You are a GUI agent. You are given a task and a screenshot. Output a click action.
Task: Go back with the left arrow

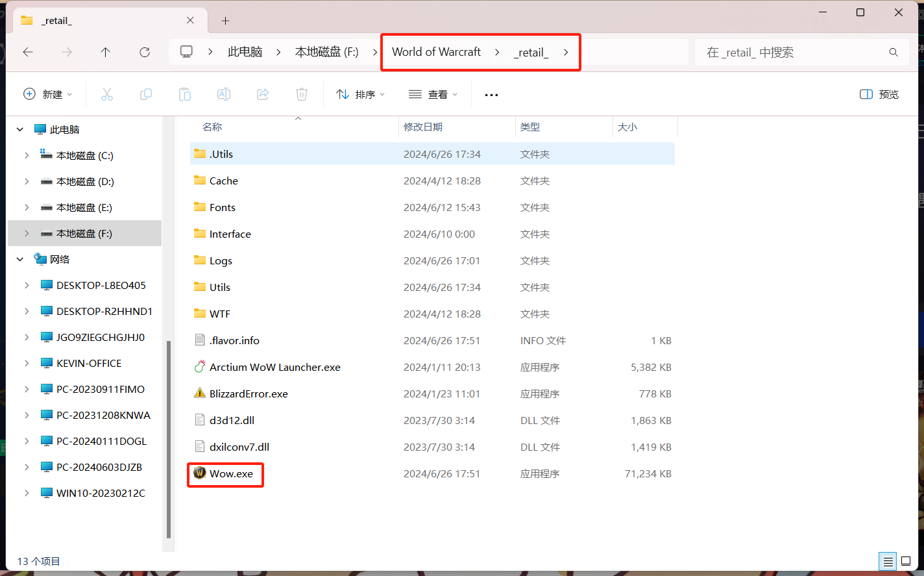pos(28,52)
